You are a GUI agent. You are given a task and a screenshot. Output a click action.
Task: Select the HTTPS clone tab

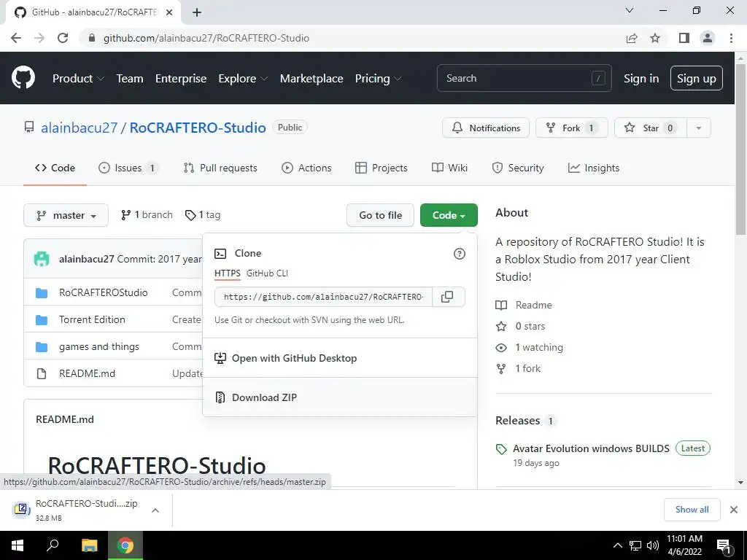[228, 273]
